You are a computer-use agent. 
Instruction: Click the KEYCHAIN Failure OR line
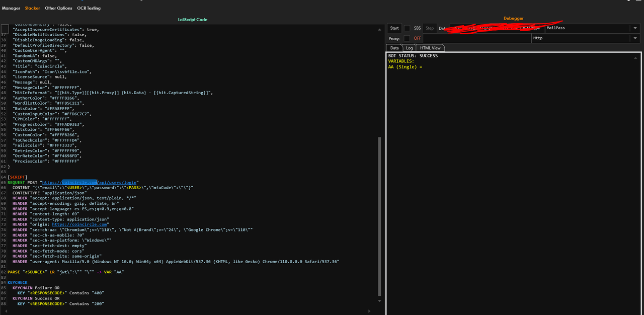pos(36,288)
